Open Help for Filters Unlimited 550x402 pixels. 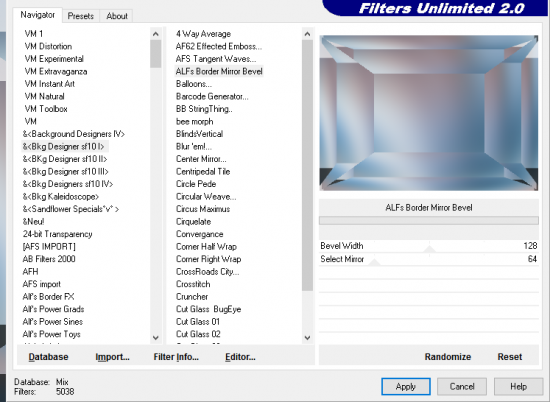point(518,387)
